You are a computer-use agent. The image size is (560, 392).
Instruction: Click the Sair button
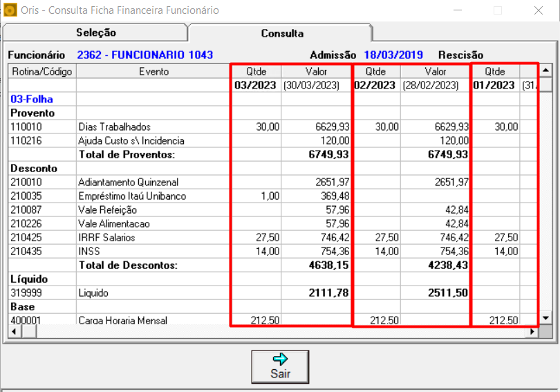[280, 366]
